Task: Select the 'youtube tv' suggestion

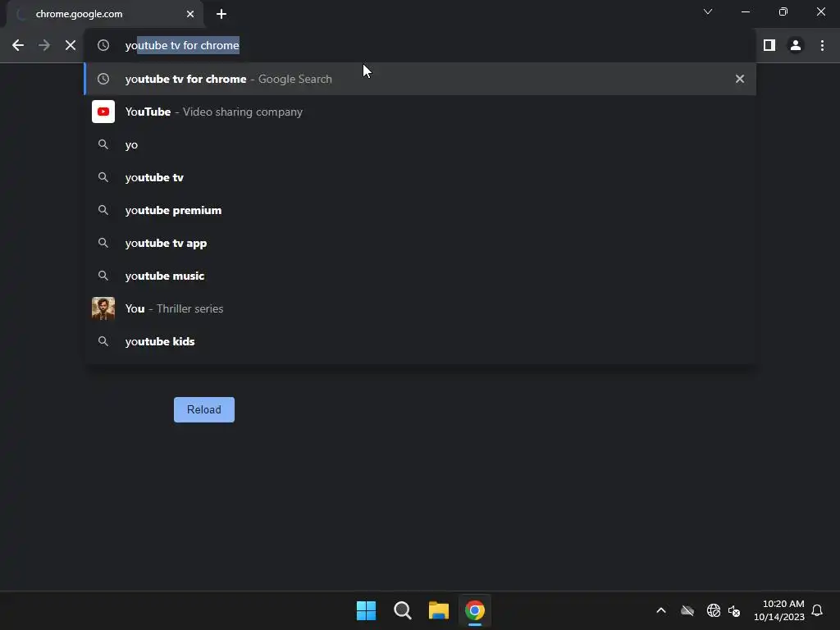Action: tap(420, 177)
